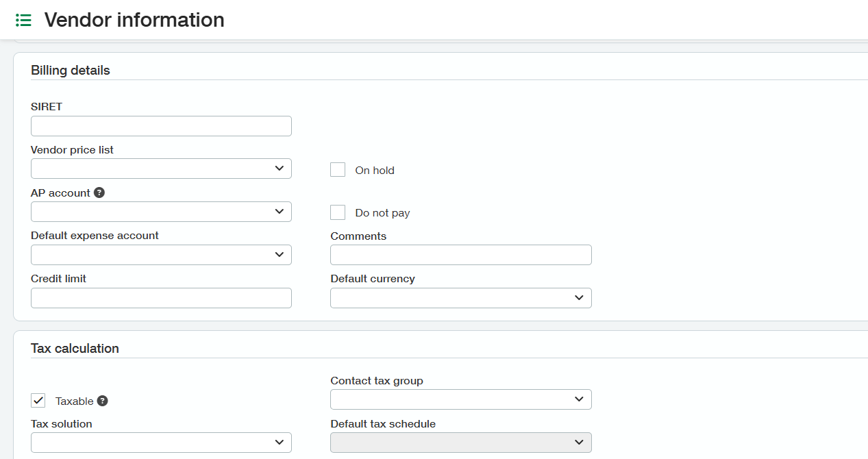
Task: Expand the Contact tax group dropdown
Action: point(460,399)
